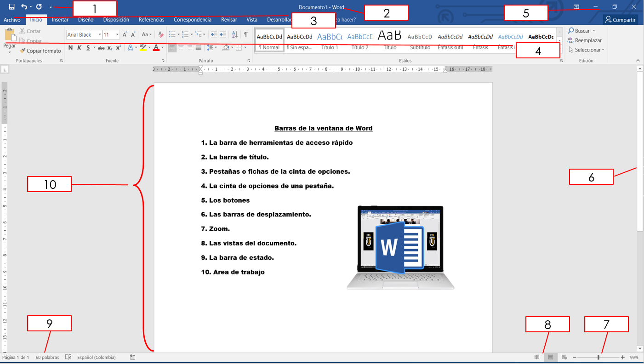Apply red font color
Viewport: 644px width, 364px height.
(156, 48)
